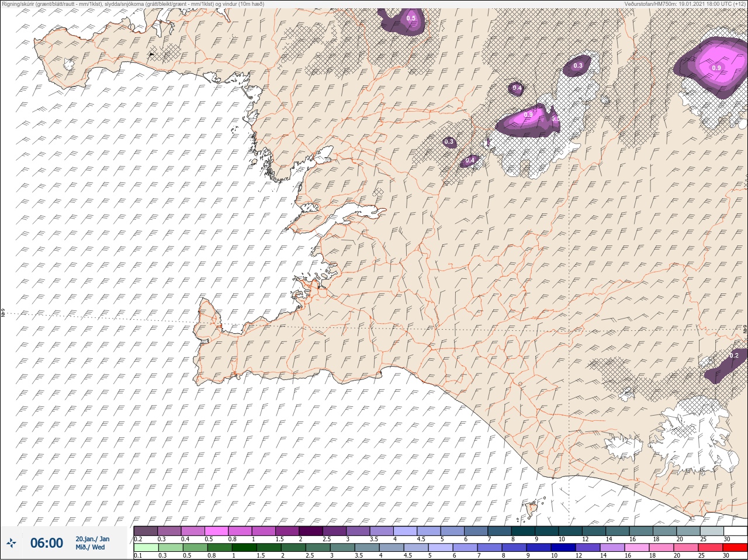Click the 0.2 precipitation label on the map

734,355
